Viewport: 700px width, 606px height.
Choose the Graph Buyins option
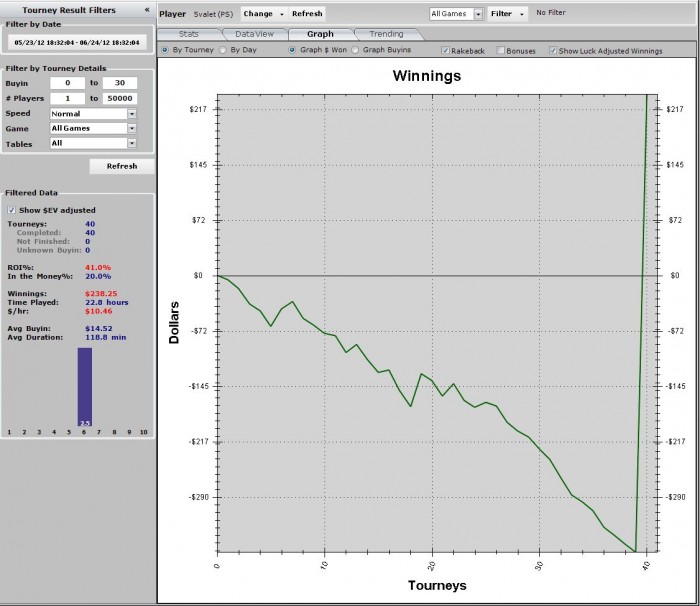tap(355, 50)
